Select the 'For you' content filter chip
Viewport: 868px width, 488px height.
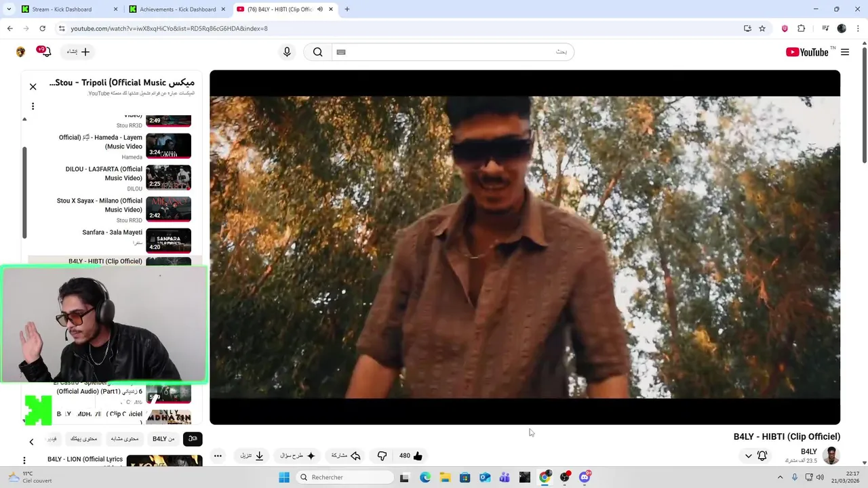(84, 439)
